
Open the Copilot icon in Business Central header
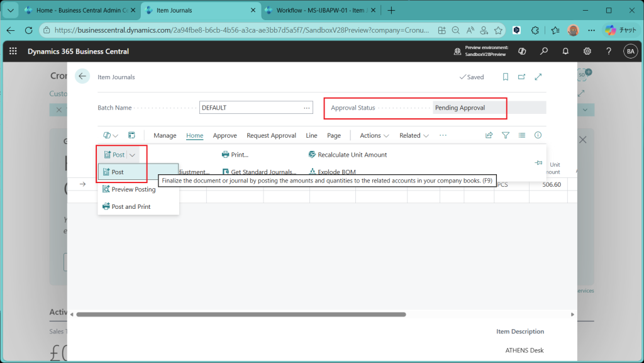521,51
